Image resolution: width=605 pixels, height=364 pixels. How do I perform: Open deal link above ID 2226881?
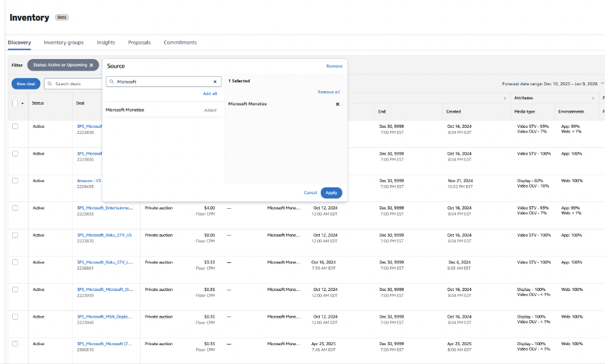pyautogui.click(x=105, y=262)
